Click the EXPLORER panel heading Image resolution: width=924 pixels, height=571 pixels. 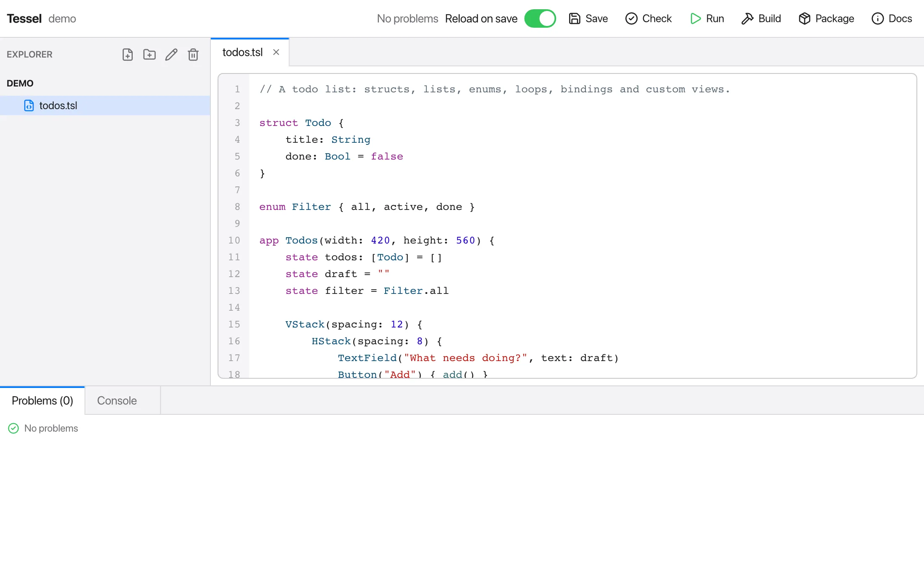tap(29, 55)
